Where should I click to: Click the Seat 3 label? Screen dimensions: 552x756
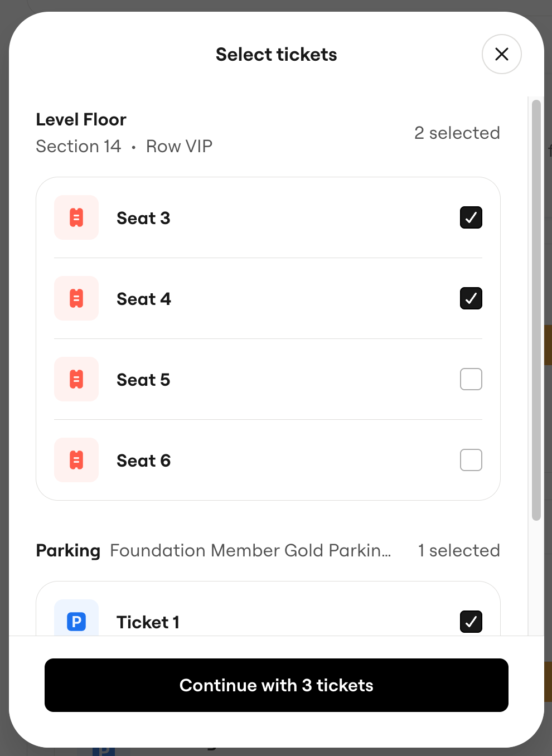[143, 218]
